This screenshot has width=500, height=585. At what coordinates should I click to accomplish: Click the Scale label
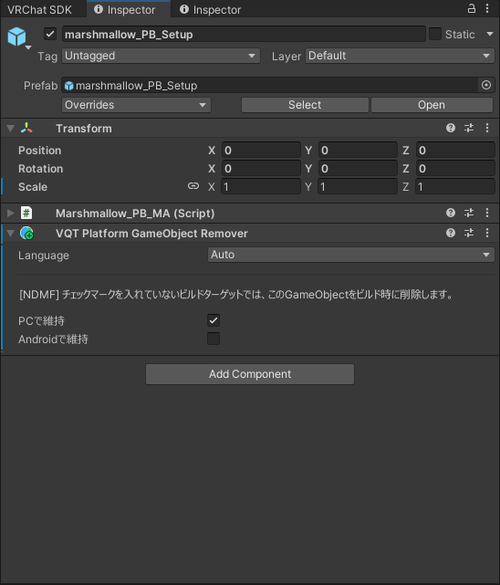33,187
